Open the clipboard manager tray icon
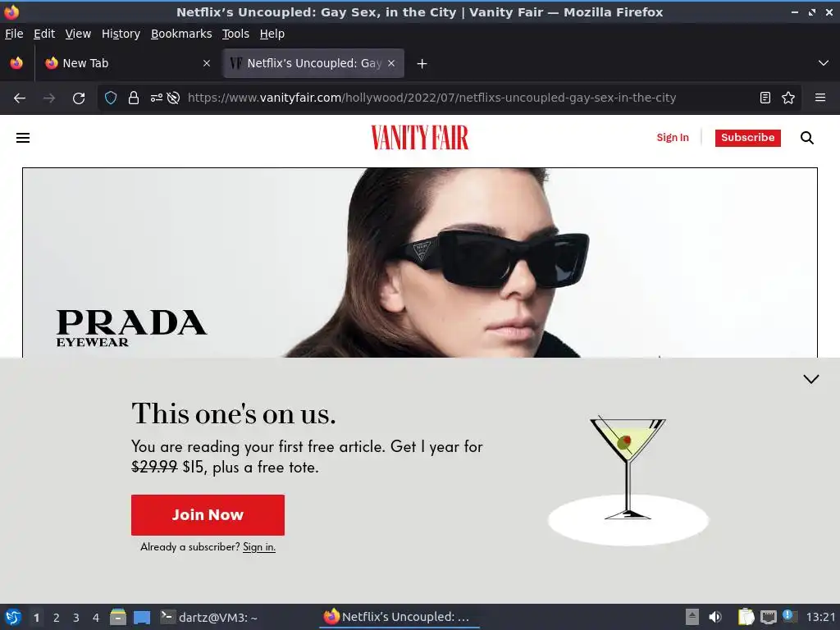840x630 pixels. pos(746,617)
